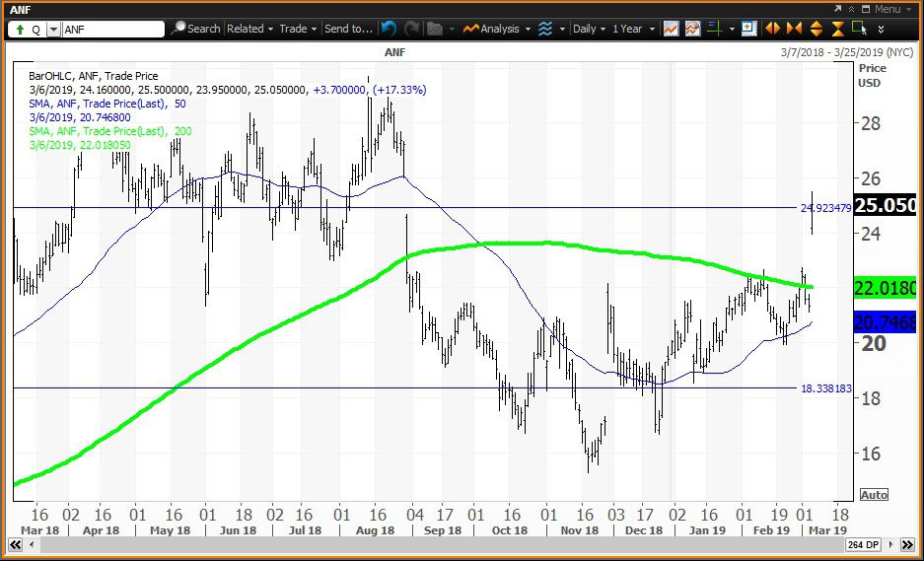Click the Undo arrow icon
Viewport: 924px width, 561px height.
point(389,29)
